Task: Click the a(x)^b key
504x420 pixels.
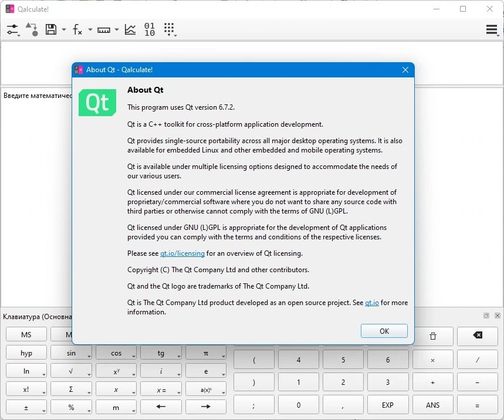Action: click(206, 389)
